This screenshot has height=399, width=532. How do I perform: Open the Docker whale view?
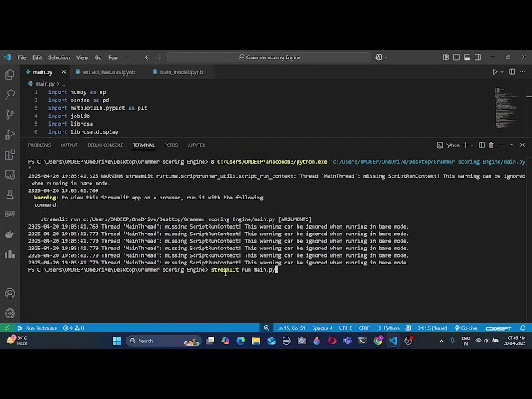coord(10,234)
